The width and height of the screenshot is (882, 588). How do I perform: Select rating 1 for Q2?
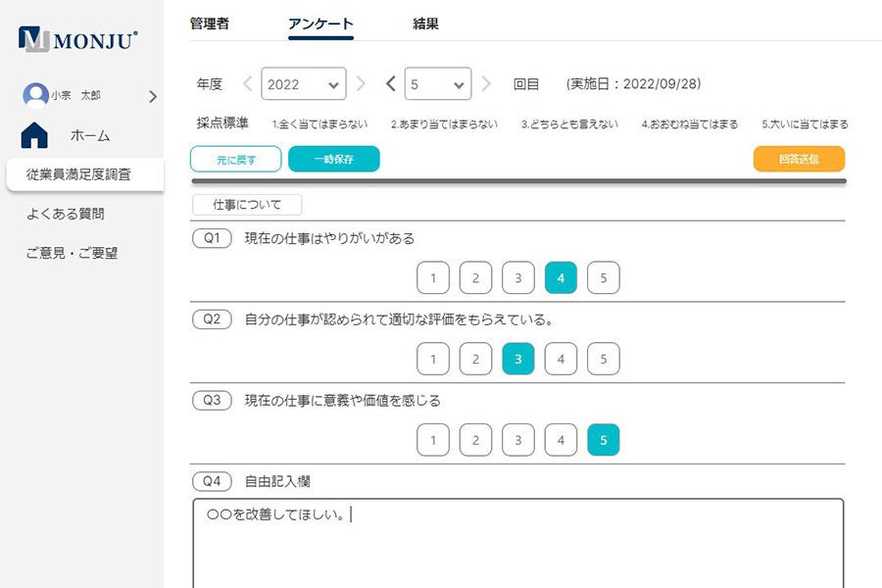pos(433,360)
